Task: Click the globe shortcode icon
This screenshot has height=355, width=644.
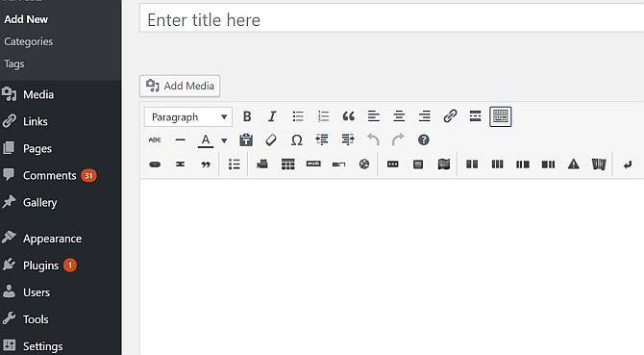Action: pyautogui.click(x=364, y=165)
